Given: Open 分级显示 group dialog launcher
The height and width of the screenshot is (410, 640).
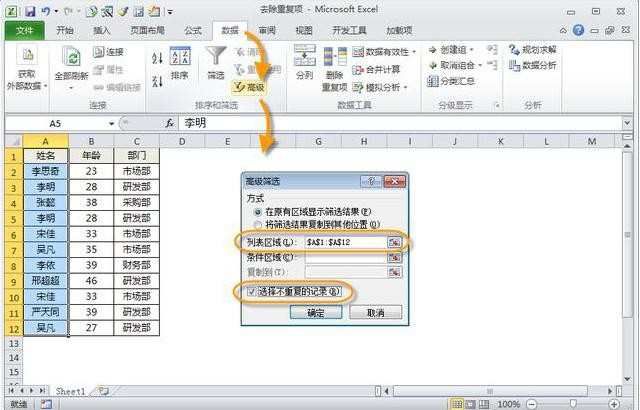Looking at the screenshot, I should pos(497,106).
